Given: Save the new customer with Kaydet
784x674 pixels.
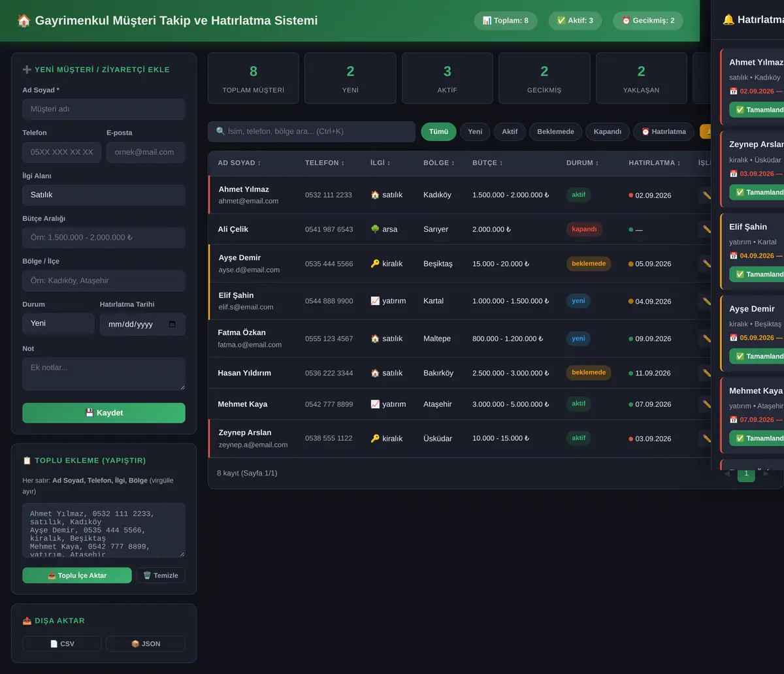Looking at the screenshot, I should [104, 413].
